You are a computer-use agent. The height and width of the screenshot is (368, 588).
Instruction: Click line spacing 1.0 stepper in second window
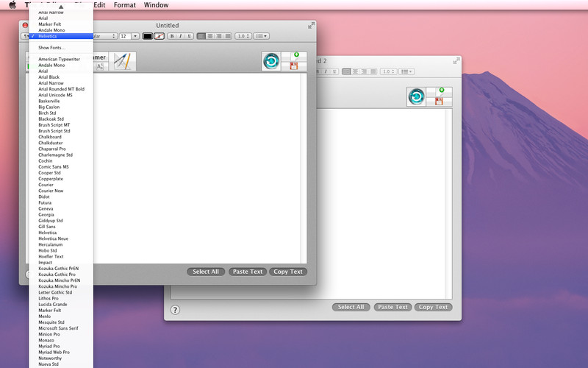tap(388, 71)
